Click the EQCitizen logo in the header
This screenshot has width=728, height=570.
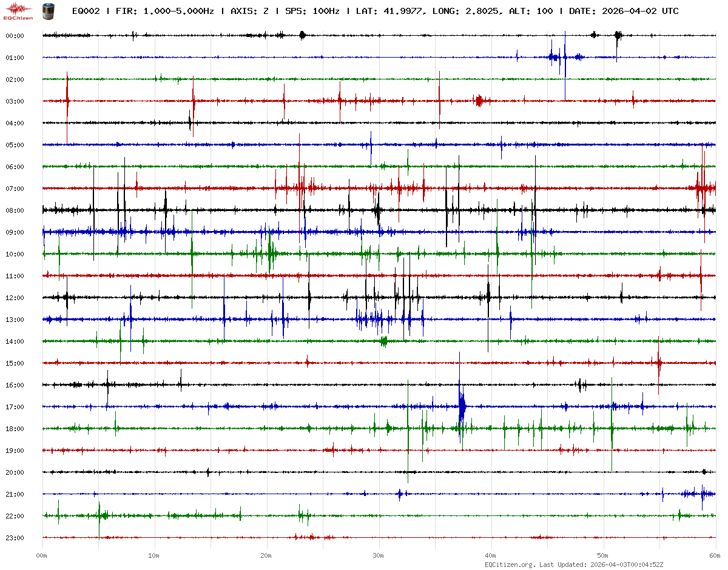click(x=19, y=11)
